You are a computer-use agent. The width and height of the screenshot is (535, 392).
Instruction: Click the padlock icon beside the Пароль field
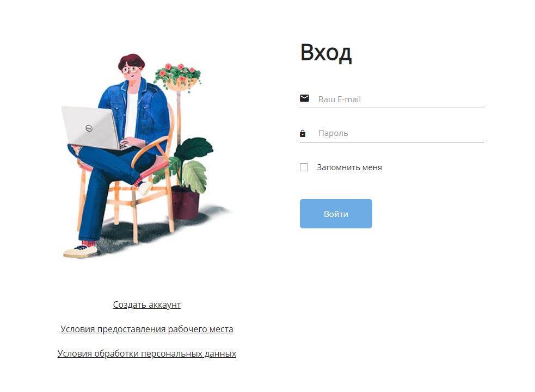303,133
